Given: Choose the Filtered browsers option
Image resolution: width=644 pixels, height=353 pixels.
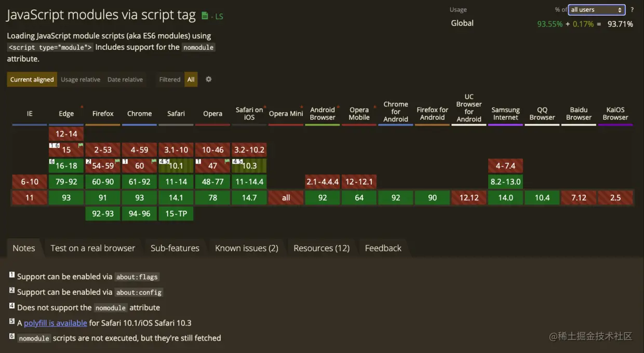Looking at the screenshot, I should pyautogui.click(x=170, y=79).
